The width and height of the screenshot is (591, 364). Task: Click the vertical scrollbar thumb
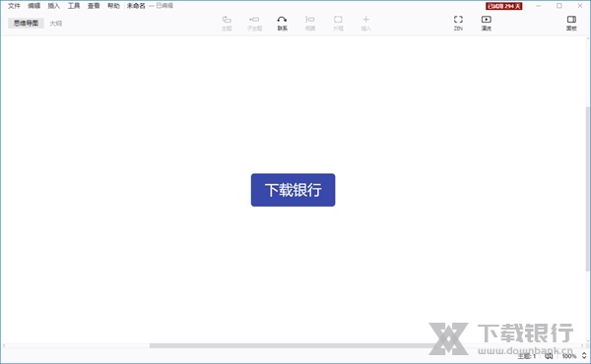[587, 188]
